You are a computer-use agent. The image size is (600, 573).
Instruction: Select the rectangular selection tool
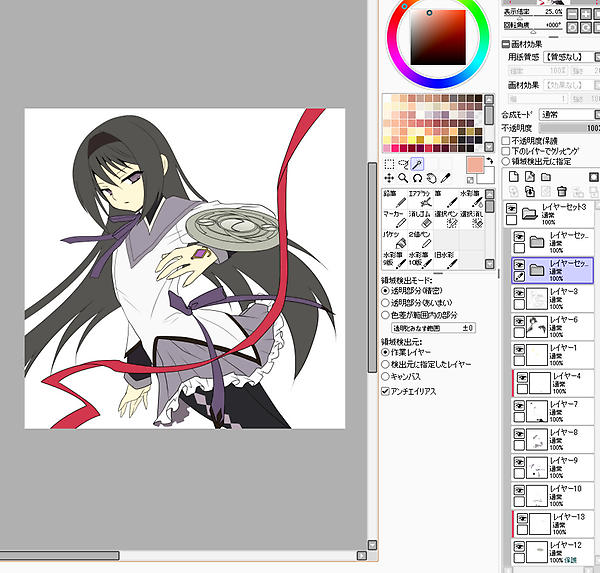tap(389, 164)
